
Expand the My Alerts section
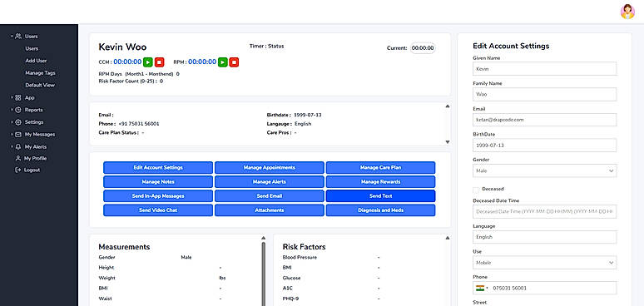click(12, 146)
